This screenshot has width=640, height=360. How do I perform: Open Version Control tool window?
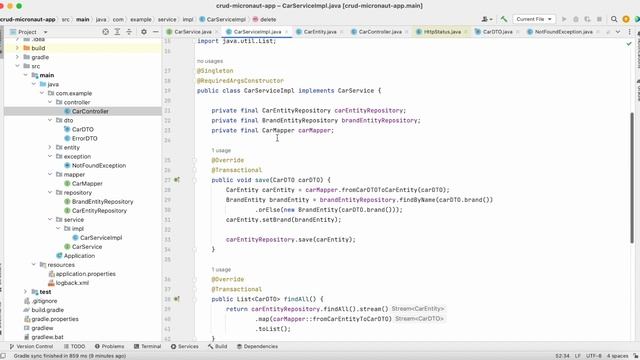(31, 347)
